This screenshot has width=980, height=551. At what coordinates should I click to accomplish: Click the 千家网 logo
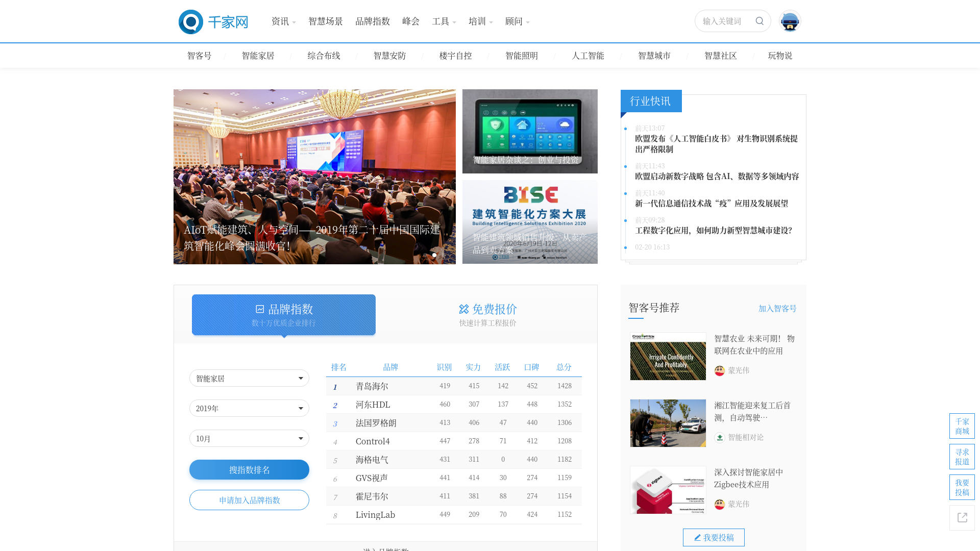(213, 22)
